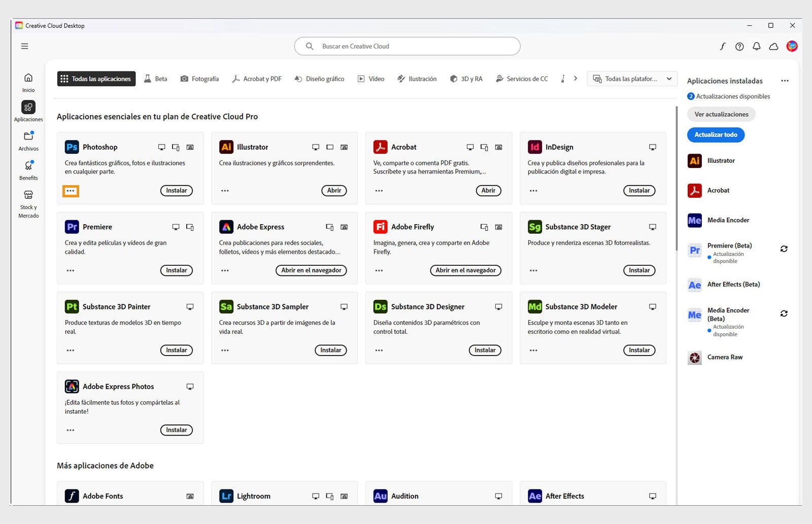Switch to the Diseño gráfico tab

pyautogui.click(x=319, y=79)
